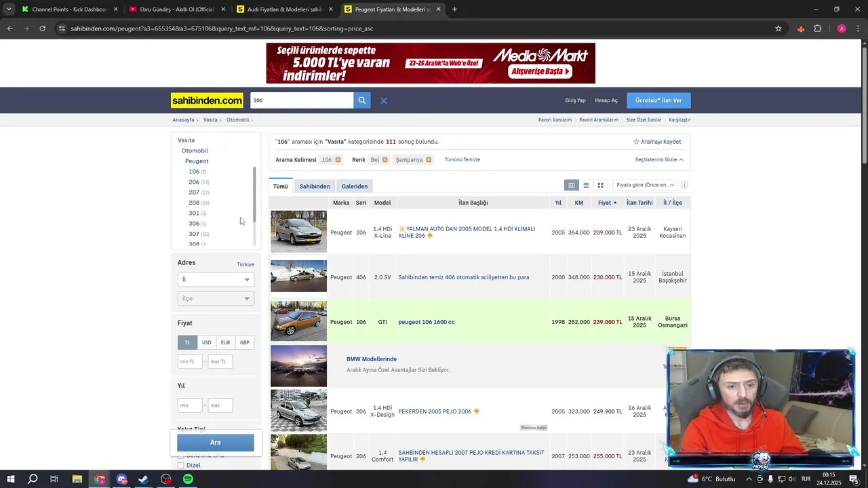Open Spotify from the taskbar
868x488 pixels.
[188, 479]
